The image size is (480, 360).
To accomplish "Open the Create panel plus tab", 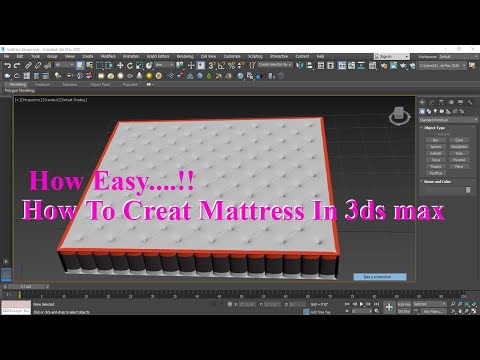I will (x=422, y=102).
